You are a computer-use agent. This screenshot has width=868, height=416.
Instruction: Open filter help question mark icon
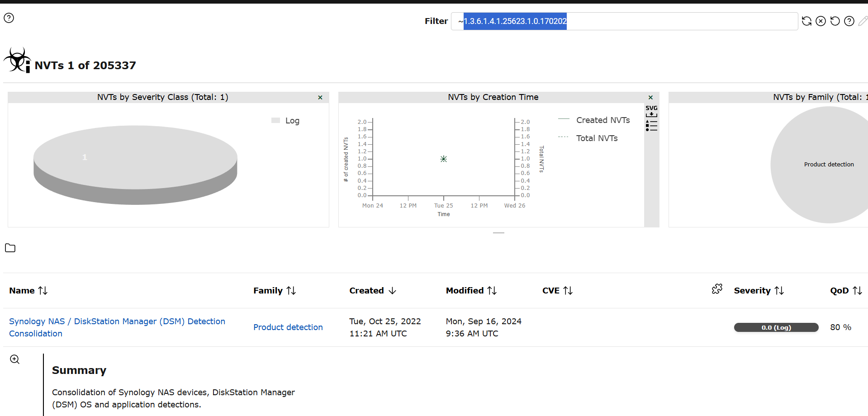(849, 21)
